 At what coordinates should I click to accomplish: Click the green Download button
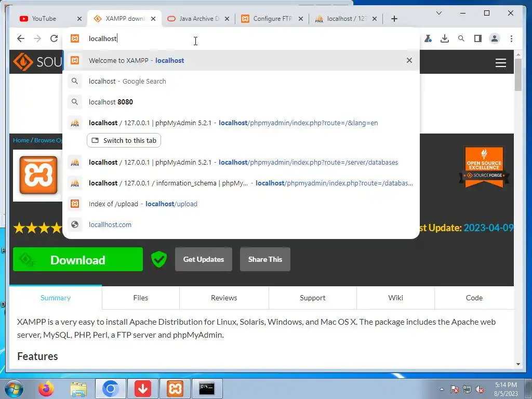(78, 260)
